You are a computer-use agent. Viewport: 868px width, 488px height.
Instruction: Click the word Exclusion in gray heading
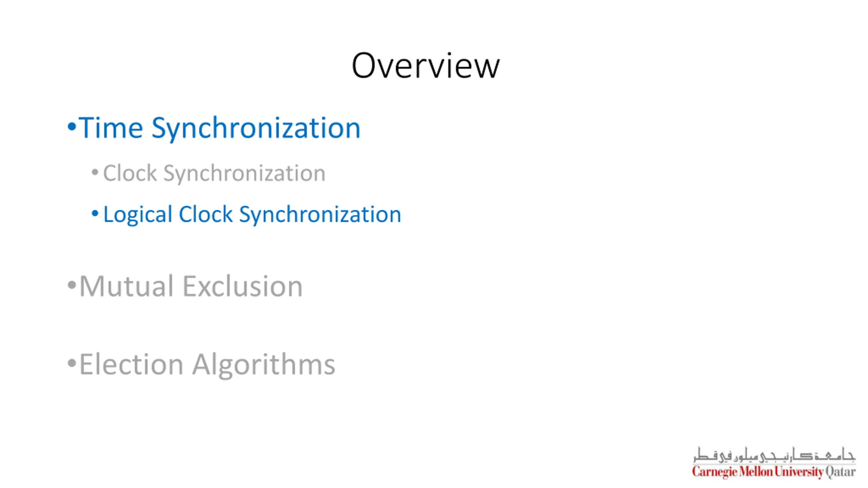243,286
